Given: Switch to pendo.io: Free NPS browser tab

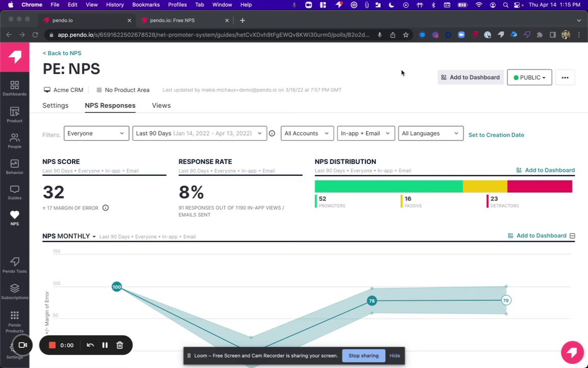Looking at the screenshot, I should click(185, 20).
